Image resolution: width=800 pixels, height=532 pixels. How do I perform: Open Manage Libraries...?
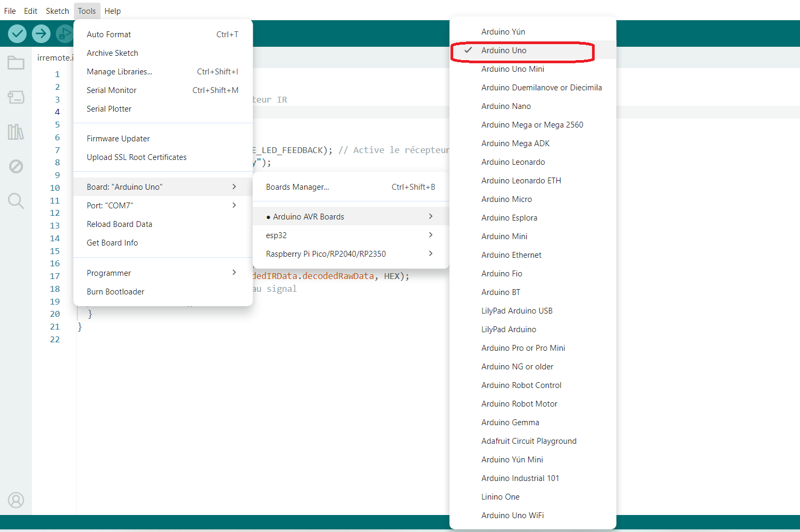coord(163,72)
